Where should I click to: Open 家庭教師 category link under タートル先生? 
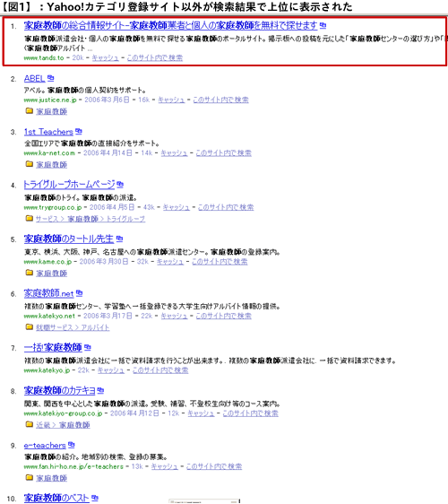[51, 274]
